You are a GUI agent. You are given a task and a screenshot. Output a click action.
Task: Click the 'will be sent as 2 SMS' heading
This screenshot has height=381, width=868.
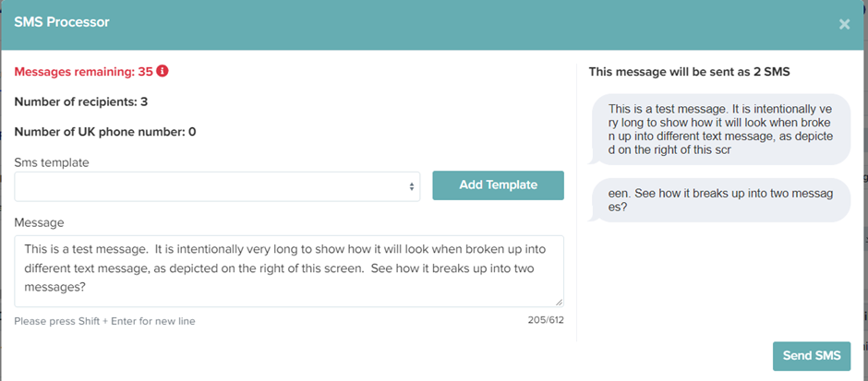[689, 72]
